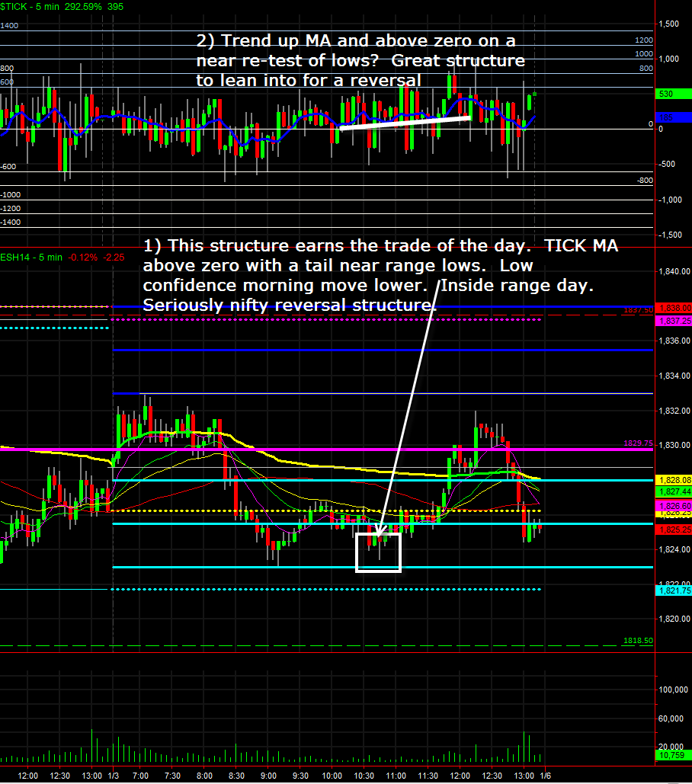Click the 1400 TICK level label
The width and height of the screenshot is (692, 784).
point(9,25)
